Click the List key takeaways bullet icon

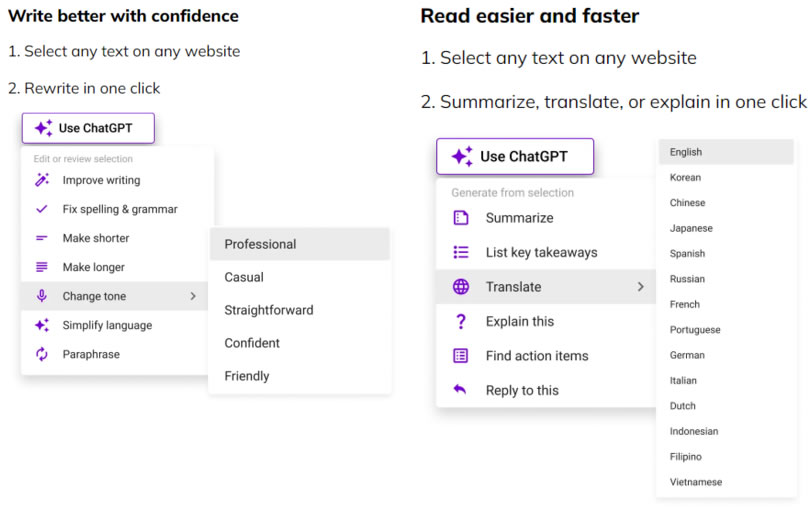pos(461,252)
